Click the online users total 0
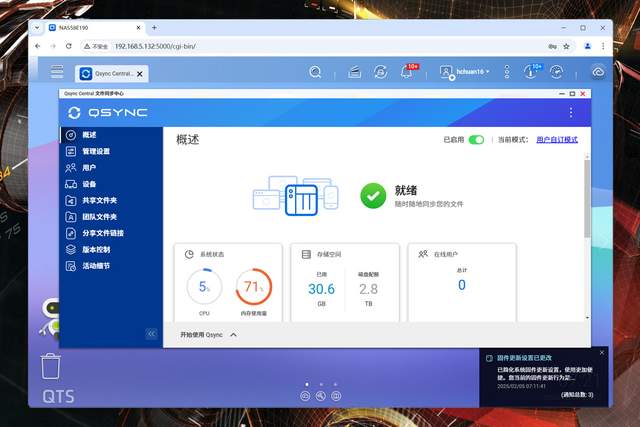Viewport: 640px width, 427px height. pos(462,285)
